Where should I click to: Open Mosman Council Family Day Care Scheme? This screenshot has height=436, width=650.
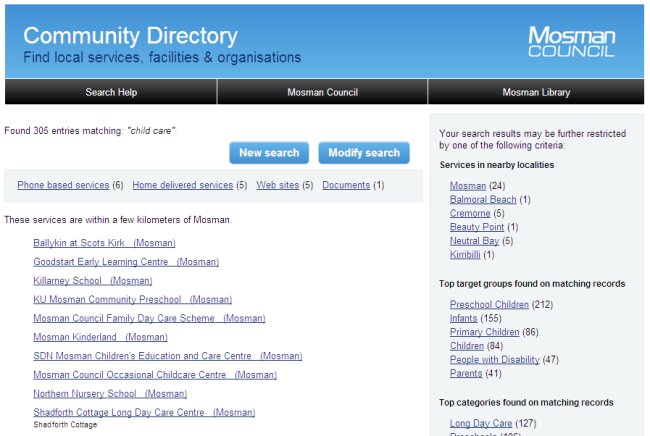tap(149, 318)
